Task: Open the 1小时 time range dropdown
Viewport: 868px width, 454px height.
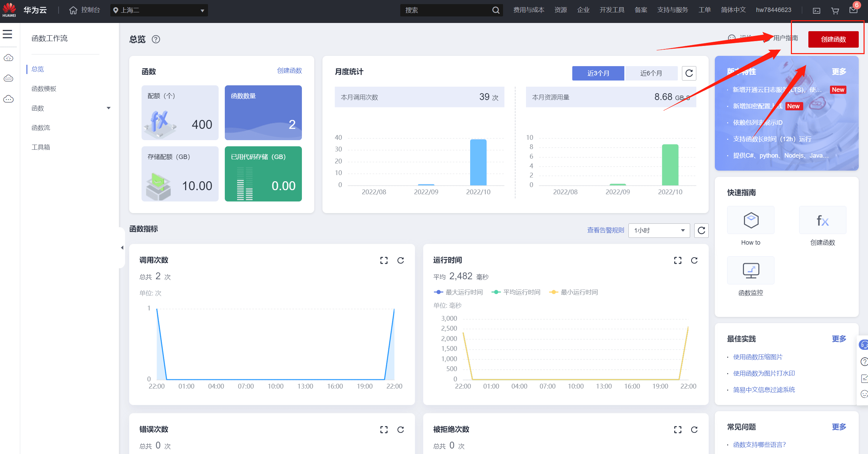Action: tap(659, 231)
